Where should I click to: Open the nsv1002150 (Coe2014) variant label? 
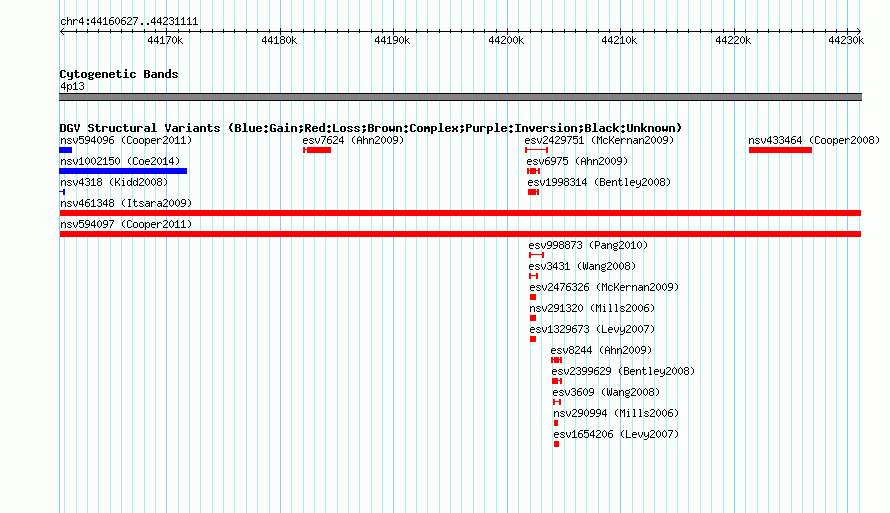click(x=120, y=161)
